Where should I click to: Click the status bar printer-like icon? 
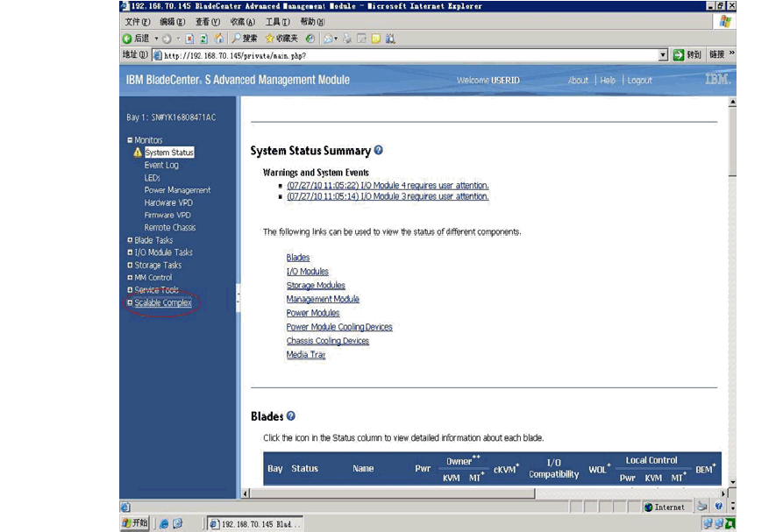(702, 506)
